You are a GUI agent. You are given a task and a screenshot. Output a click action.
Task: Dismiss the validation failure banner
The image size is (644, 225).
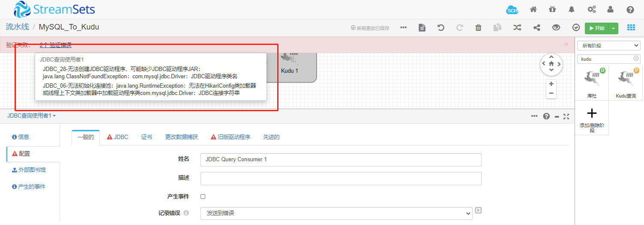[x=566, y=44]
